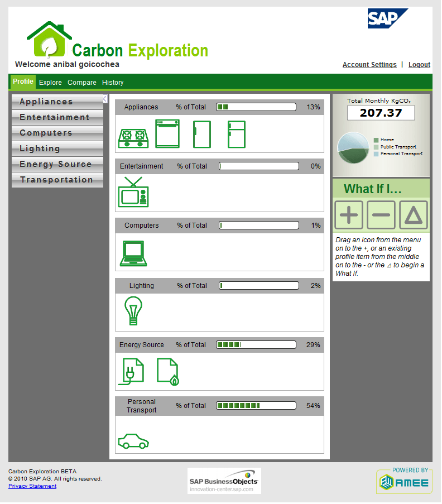Click the Privacy Statement link
This screenshot has width=442, height=504.
[32, 486]
